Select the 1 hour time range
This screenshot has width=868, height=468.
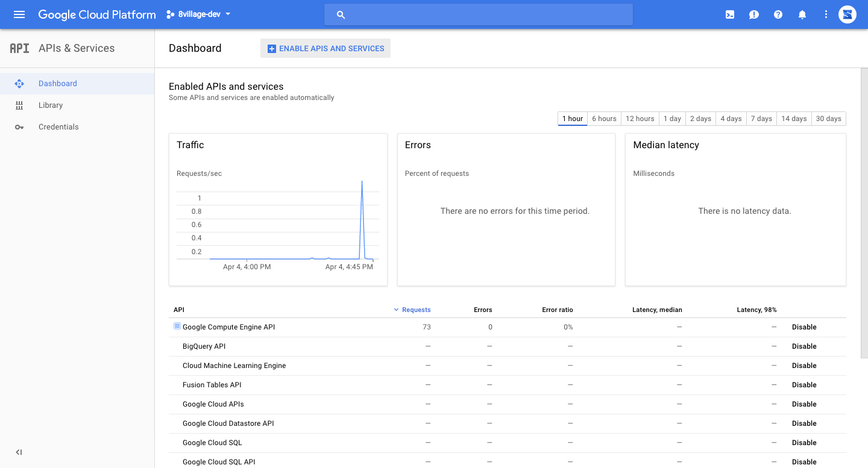[573, 119]
